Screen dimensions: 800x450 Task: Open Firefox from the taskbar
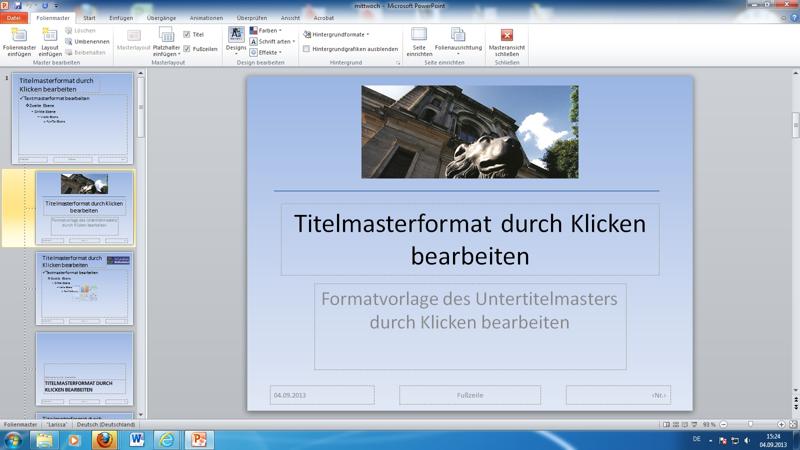pyautogui.click(x=104, y=440)
